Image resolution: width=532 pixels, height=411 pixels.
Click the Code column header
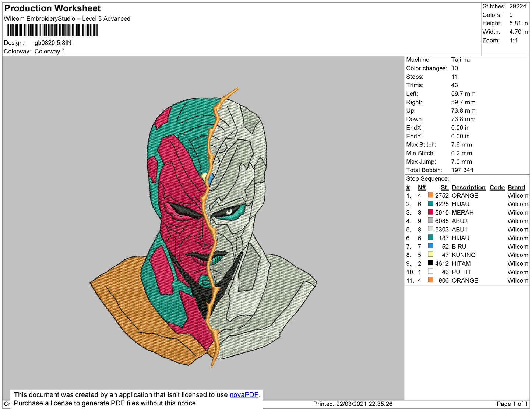click(x=497, y=187)
